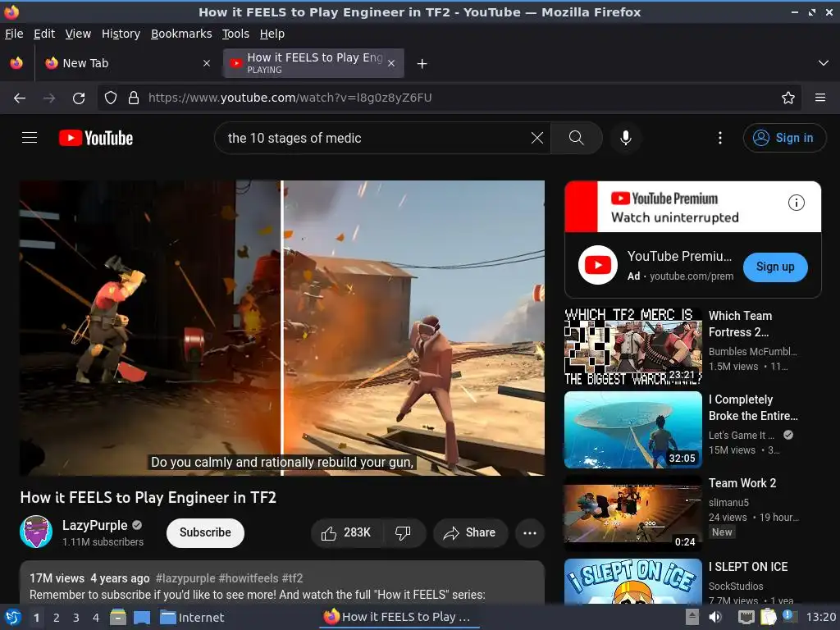The width and height of the screenshot is (840, 630).
Task: Open the Bookmarks menu
Action: (181, 34)
